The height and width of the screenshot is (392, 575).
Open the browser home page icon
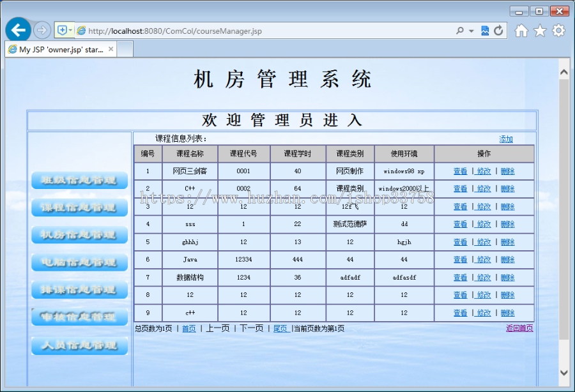pos(521,29)
